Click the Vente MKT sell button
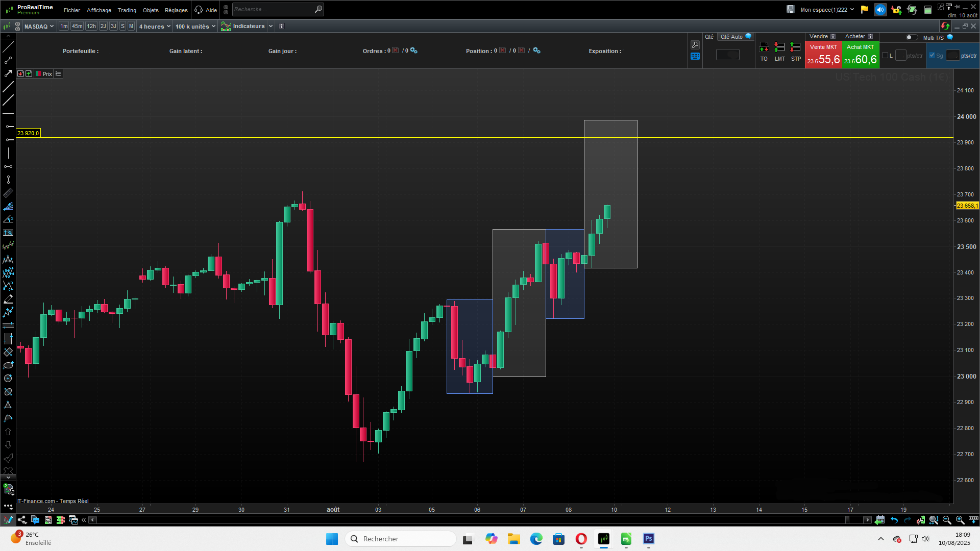Viewport: 980px width, 551px height. 823,55
